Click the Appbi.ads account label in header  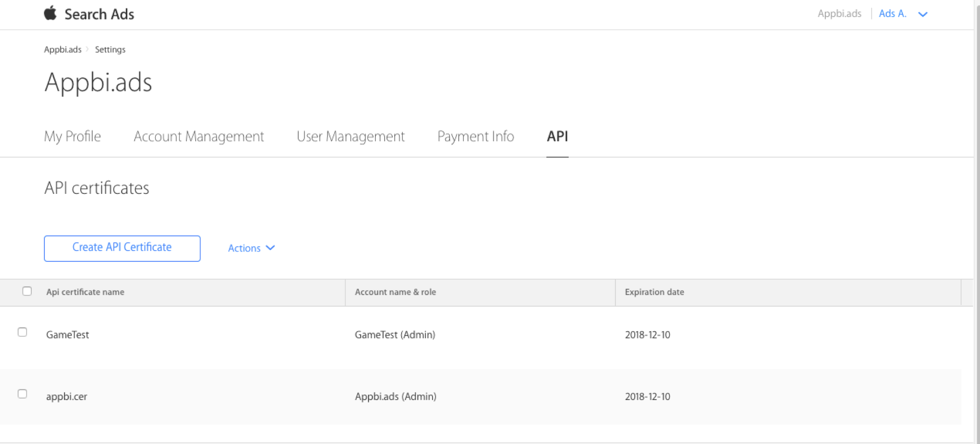839,14
